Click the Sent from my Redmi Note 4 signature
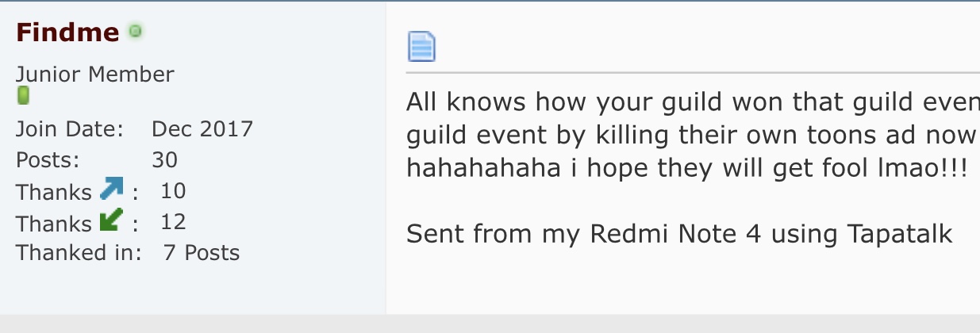The image size is (980, 333). (679, 234)
